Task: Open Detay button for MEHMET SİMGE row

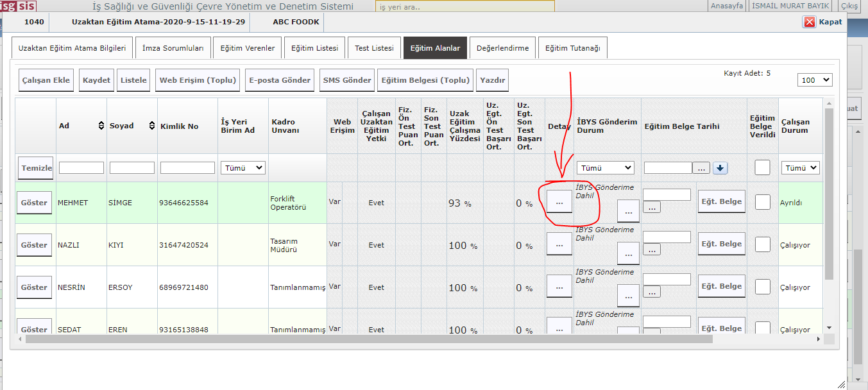Action: [559, 202]
